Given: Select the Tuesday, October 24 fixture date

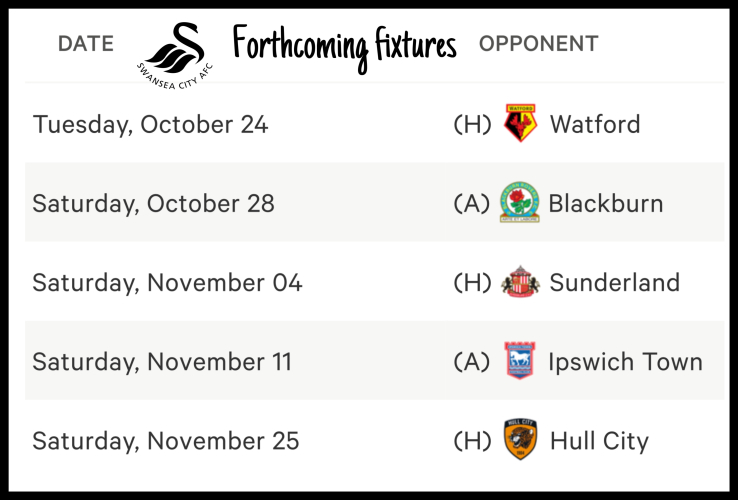Looking at the screenshot, I should tap(150, 125).
